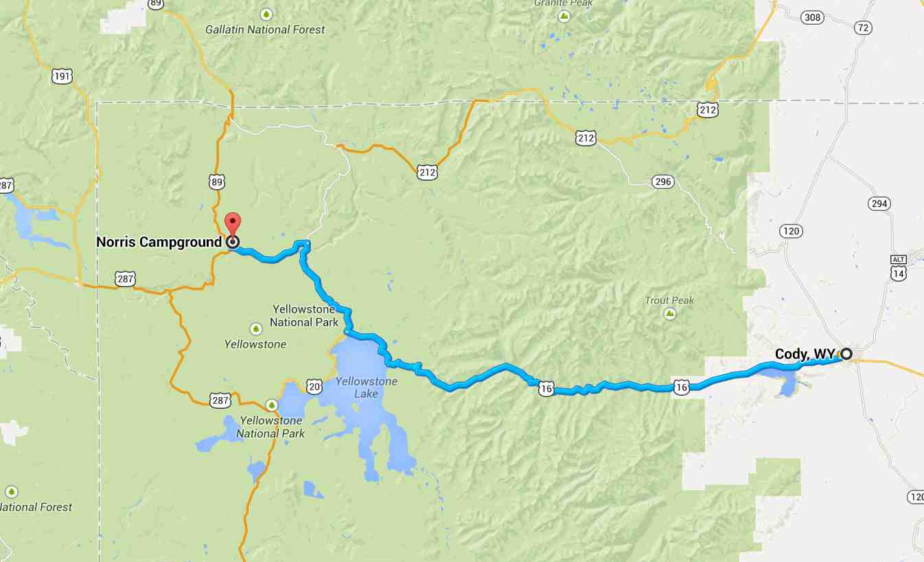Click the US 89 shield above Norris
This screenshot has height=562, width=924.
coord(217,181)
